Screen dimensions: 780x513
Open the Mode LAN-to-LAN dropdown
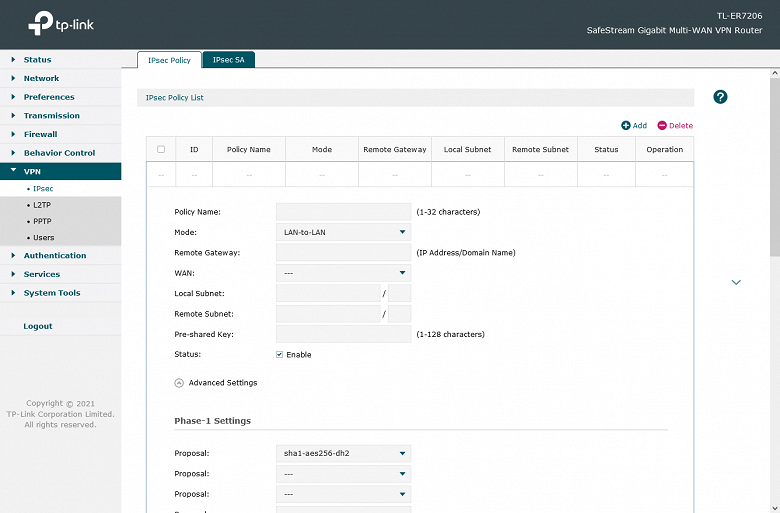pyautogui.click(x=343, y=232)
